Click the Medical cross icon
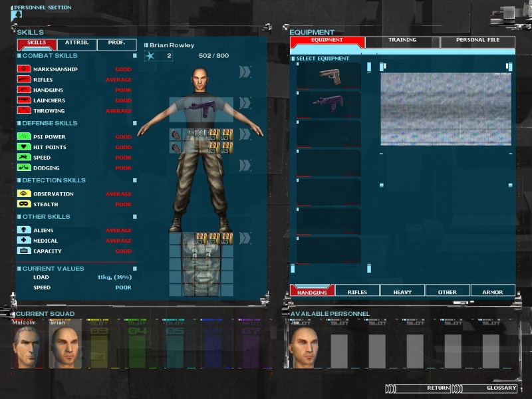The height and width of the screenshot is (399, 532). pos(24,241)
